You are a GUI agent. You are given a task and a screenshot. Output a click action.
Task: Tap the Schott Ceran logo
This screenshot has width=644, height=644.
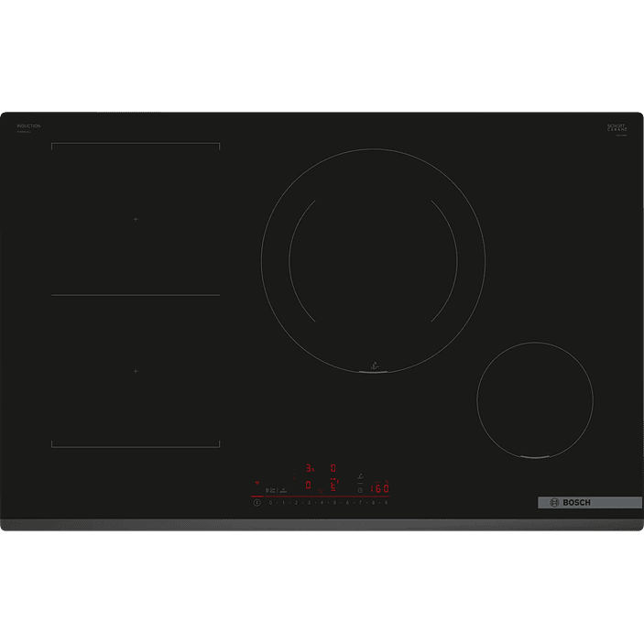point(617,128)
